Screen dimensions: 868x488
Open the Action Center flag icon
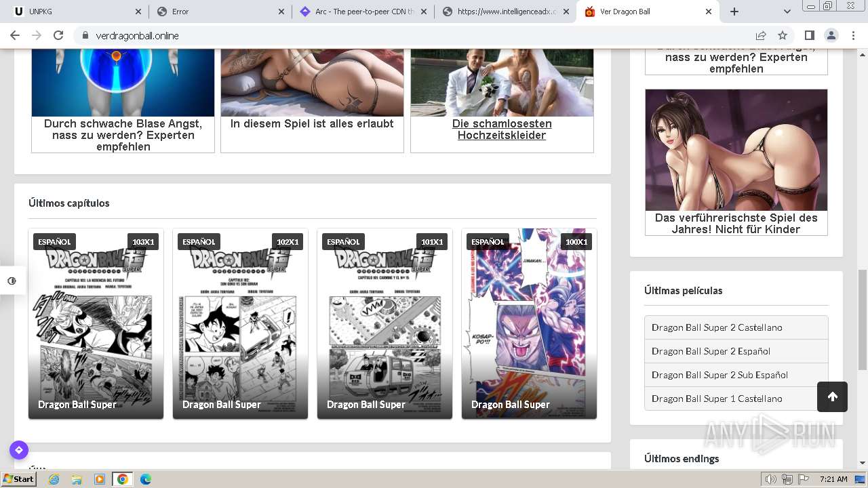point(804,479)
